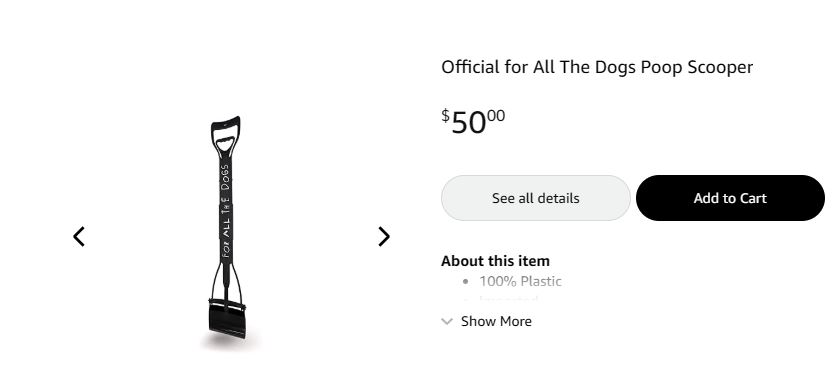Click the scooper's top handle grip
Image resolution: width=839 pixels, height=377 pixels.
(225, 135)
